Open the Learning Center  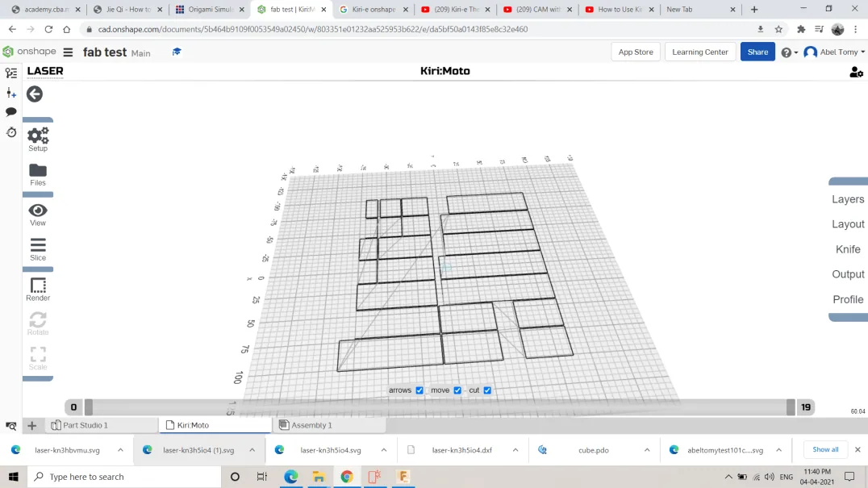click(699, 52)
